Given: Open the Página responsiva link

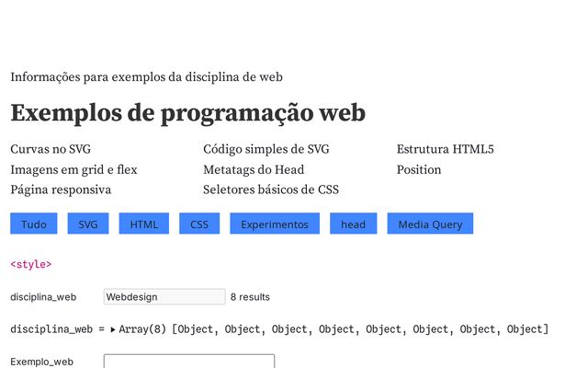Looking at the screenshot, I should coord(61,190).
